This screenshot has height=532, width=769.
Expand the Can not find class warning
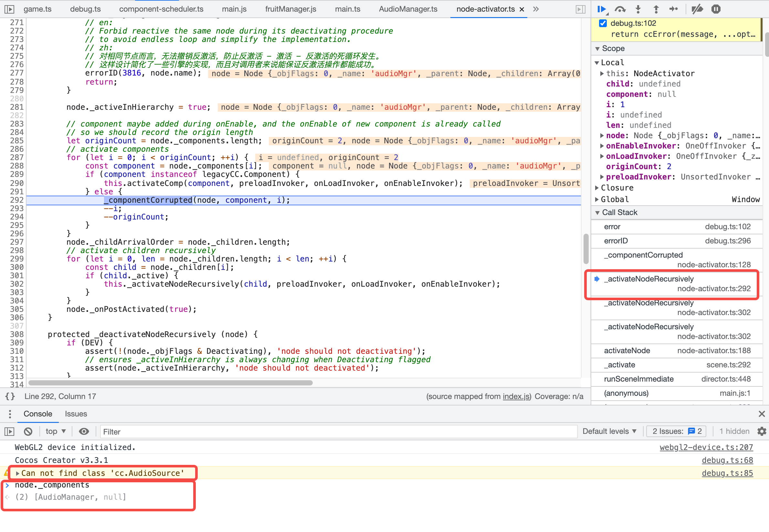17,473
